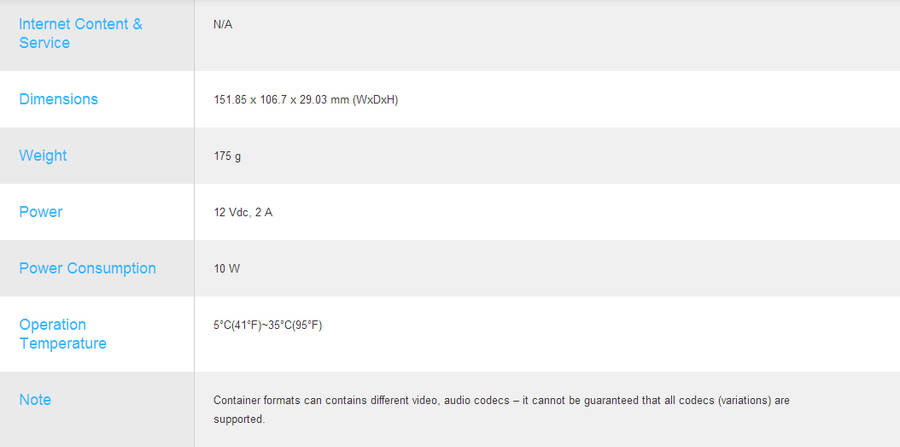Click the Container formats note text
The image size is (900, 447).
click(502, 410)
